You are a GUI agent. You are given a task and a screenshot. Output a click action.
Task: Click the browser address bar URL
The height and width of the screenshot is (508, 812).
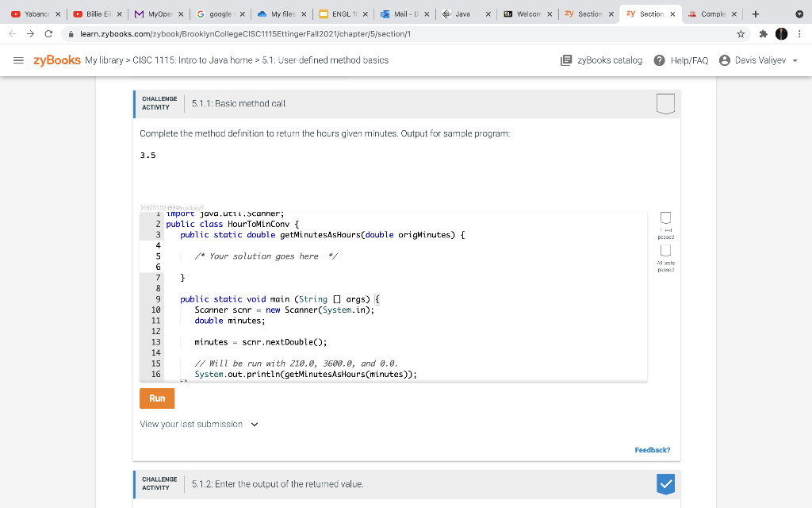(245, 33)
